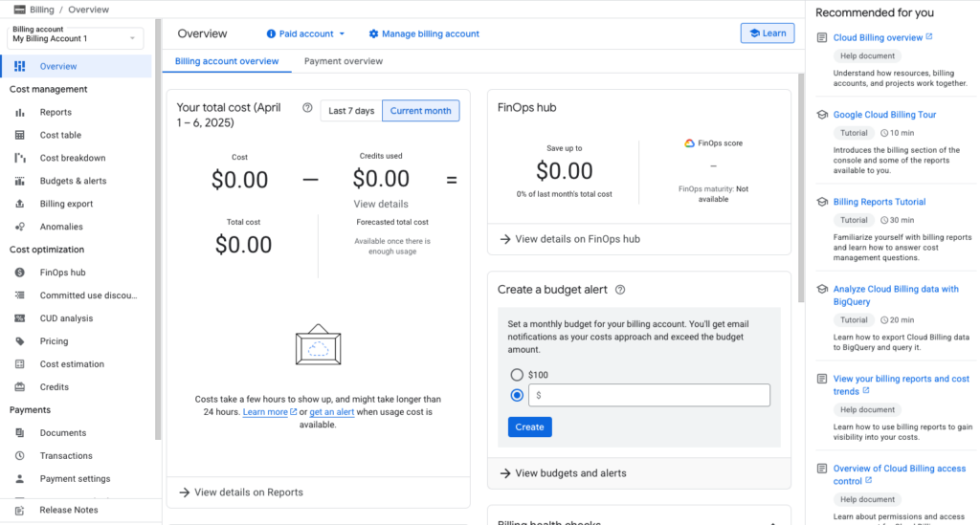Click Manage billing account link
This screenshot has width=980, height=525.
pyautogui.click(x=431, y=33)
